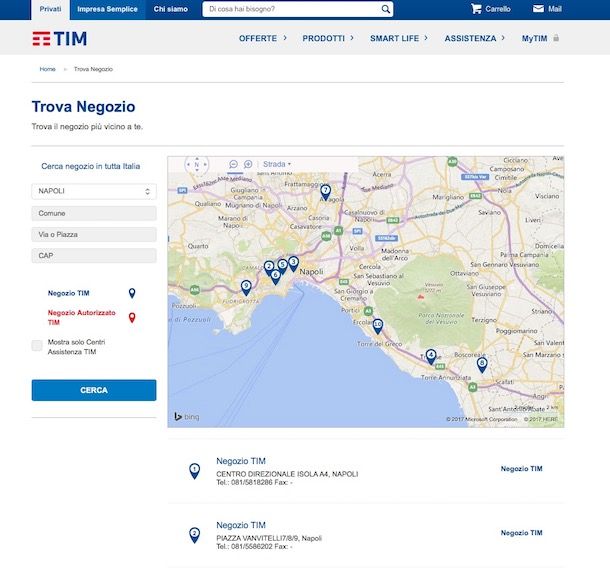Select map pin number 10
610x575 pixels.
[378, 326]
